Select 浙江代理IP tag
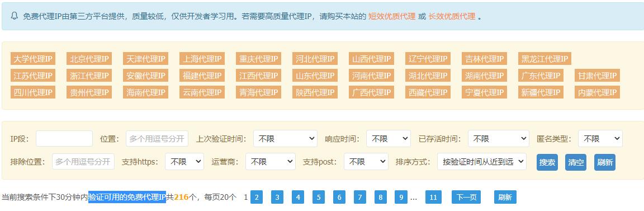This screenshot has height=211, width=644. point(89,76)
